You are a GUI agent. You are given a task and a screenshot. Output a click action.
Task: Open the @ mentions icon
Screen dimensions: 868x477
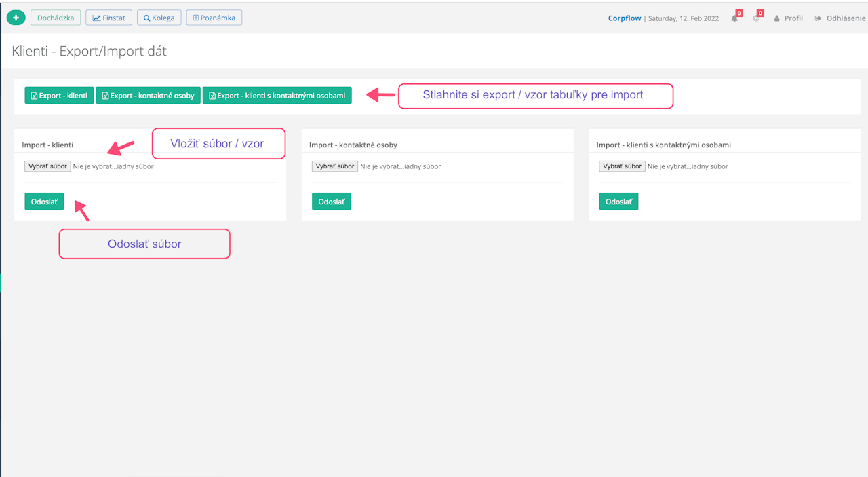click(x=756, y=18)
